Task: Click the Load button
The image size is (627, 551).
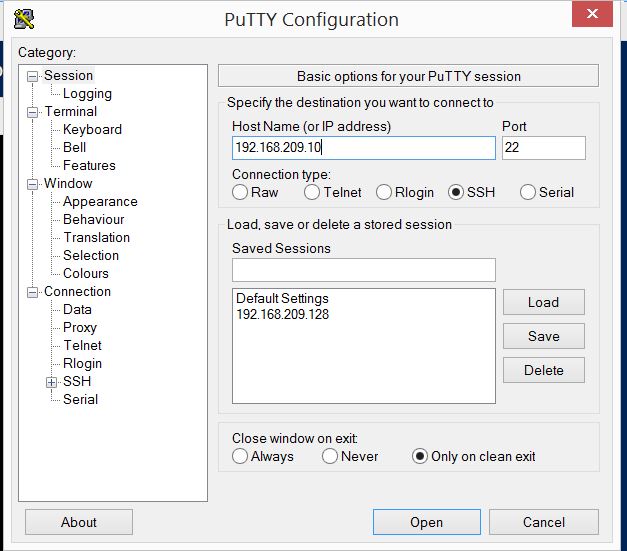Action: (543, 302)
